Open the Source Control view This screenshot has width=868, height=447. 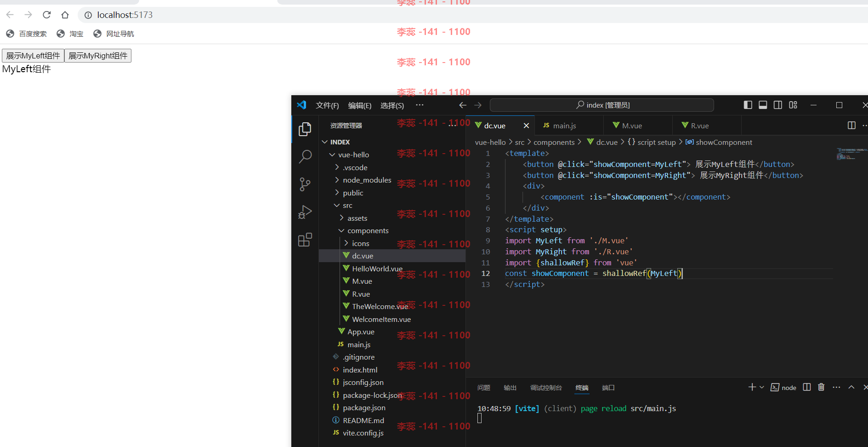pyautogui.click(x=305, y=184)
